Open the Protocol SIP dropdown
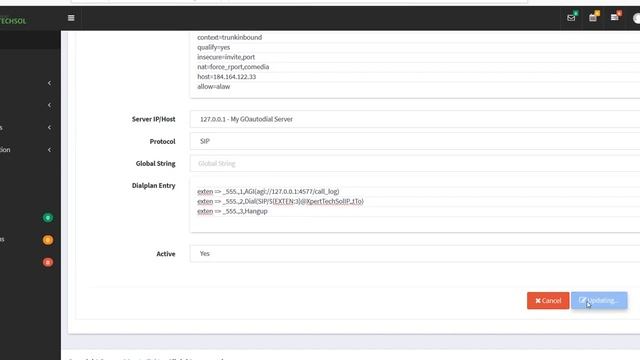Viewport: 640px width, 360px height. click(x=415, y=141)
